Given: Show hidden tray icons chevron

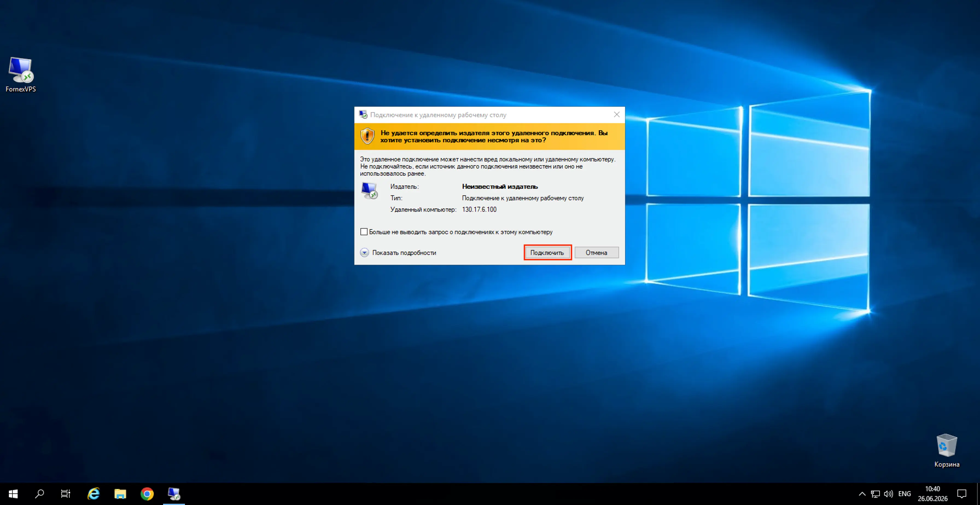Looking at the screenshot, I should click(x=862, y=494).
